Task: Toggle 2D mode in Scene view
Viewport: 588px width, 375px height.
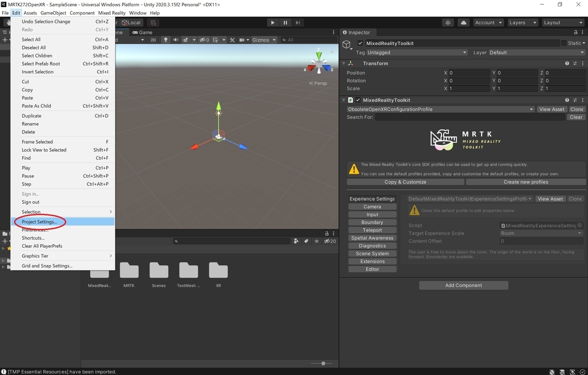Action: coord(153,40)
